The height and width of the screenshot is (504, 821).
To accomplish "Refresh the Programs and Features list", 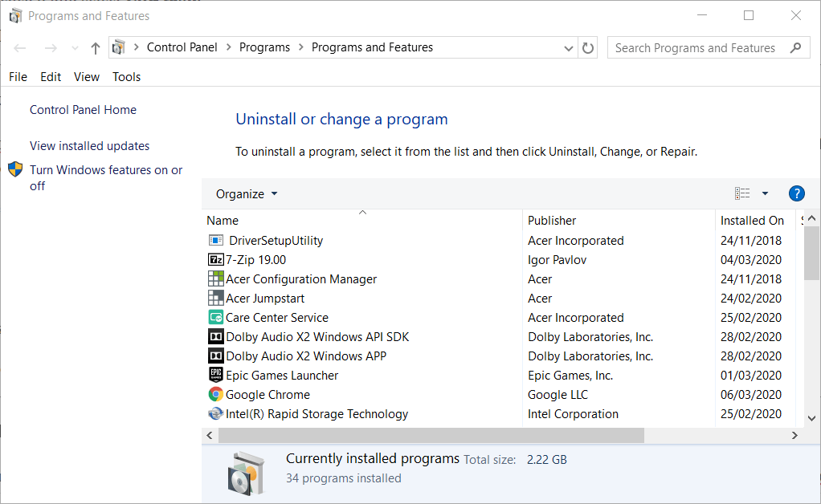I will pos(588,48).
